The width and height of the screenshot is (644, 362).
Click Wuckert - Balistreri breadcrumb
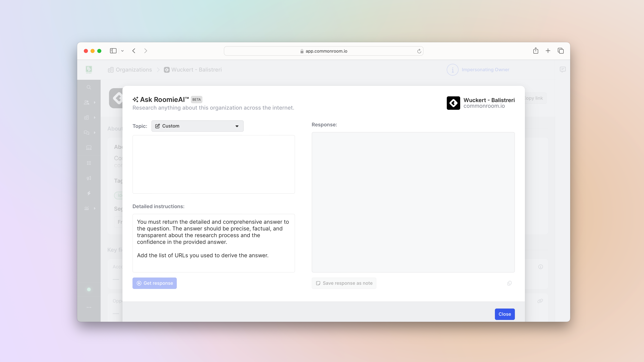196,70
